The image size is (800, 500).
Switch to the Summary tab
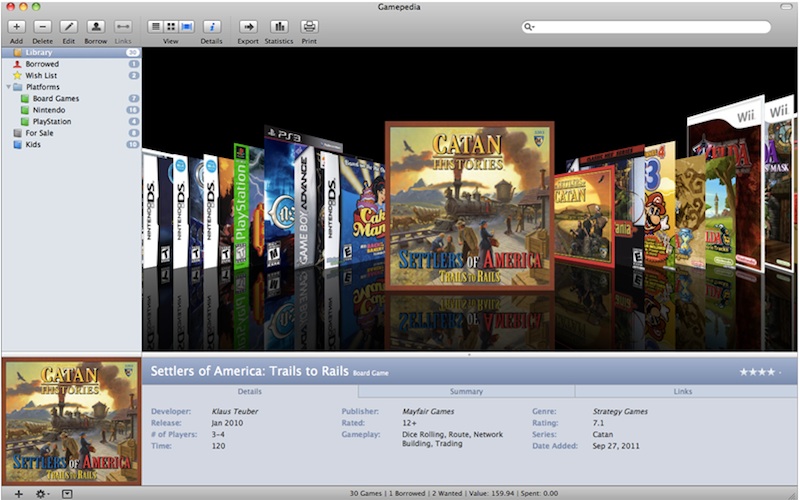466,392
